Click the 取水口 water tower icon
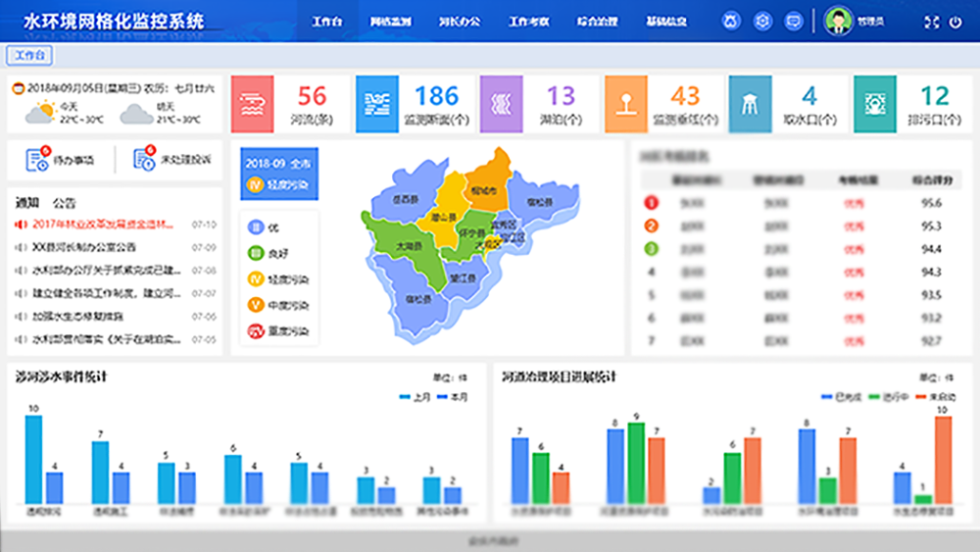 coord(750,104)
